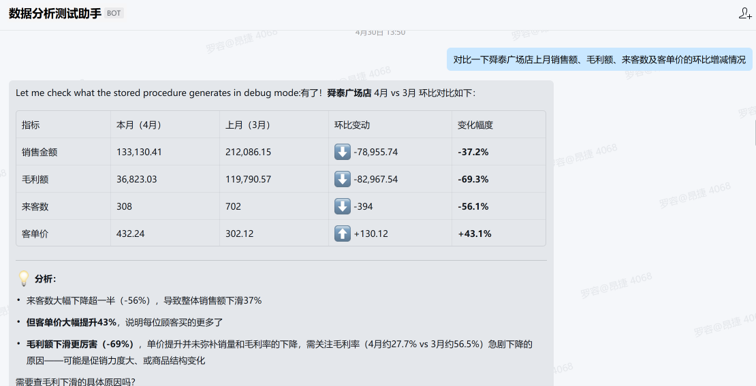The image size is (756, 386).
Task: Click the 毛利额 row label
Action: pyautogui.click(x=35, y=179)
